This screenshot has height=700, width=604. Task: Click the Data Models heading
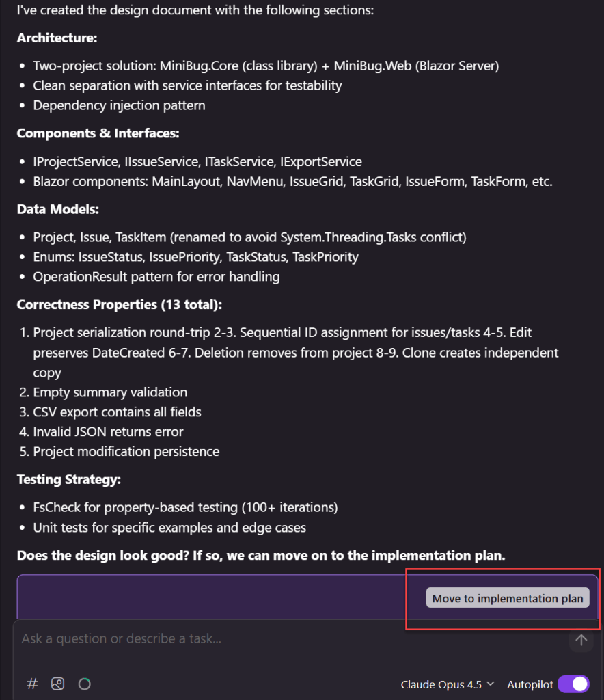pos(57,209)
